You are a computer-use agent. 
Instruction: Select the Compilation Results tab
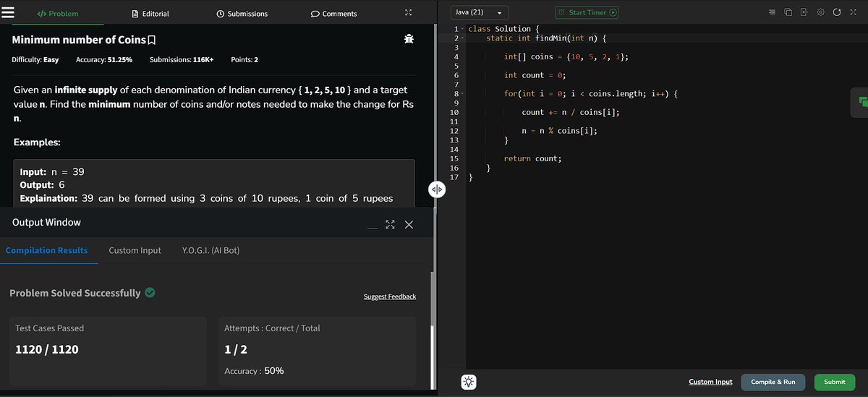tap(46, 250)
